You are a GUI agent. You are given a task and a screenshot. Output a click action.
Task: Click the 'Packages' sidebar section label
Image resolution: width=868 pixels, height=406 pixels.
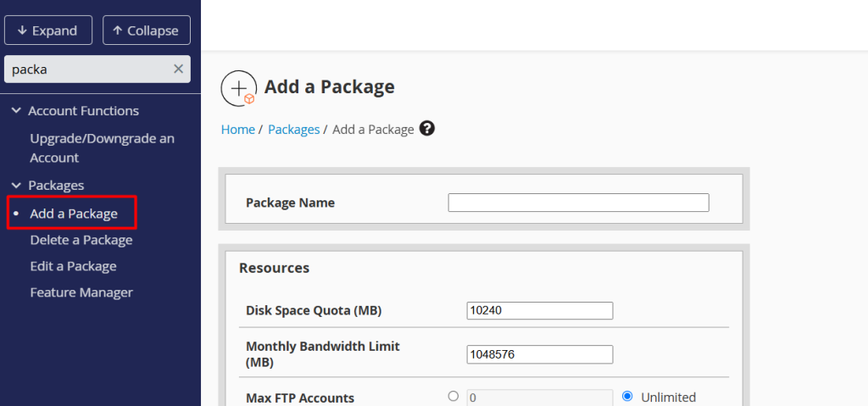(x=56, y=185)
